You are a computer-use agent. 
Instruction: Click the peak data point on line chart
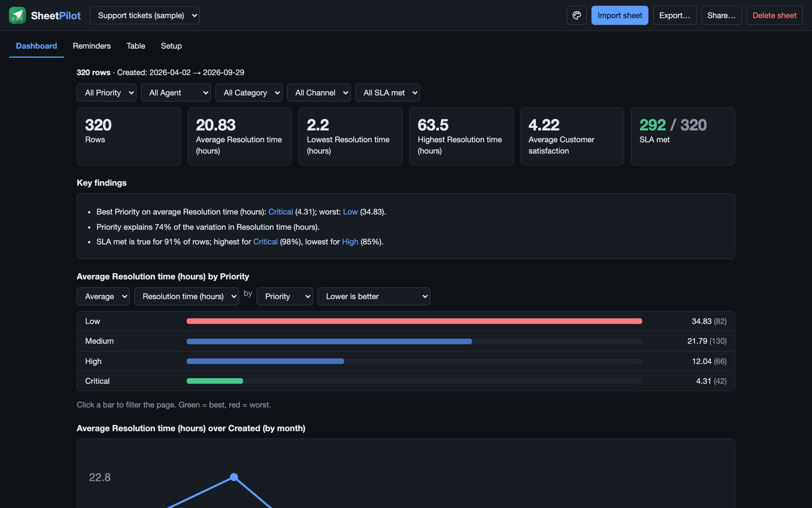click(234, 477)
